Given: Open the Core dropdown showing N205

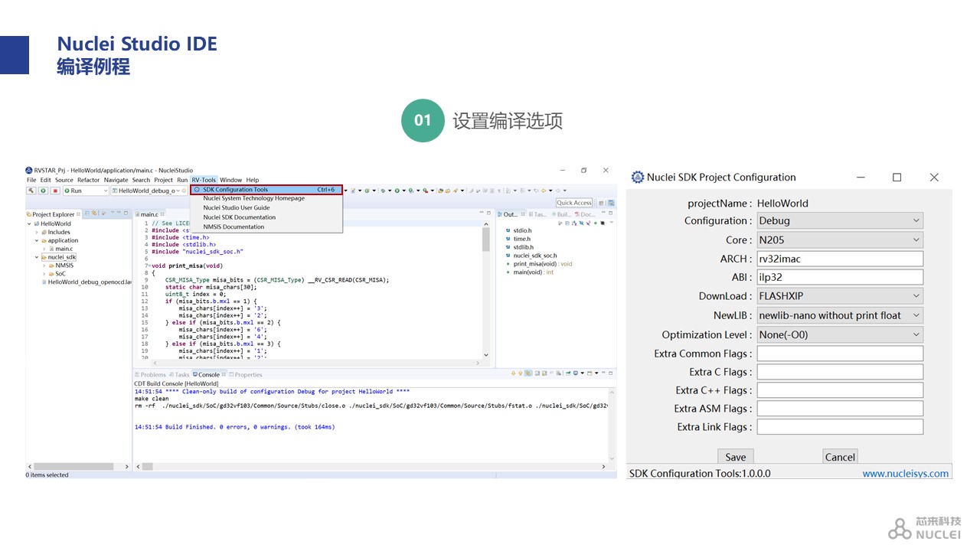Looking at the screenshot, I should coord(840,240).
